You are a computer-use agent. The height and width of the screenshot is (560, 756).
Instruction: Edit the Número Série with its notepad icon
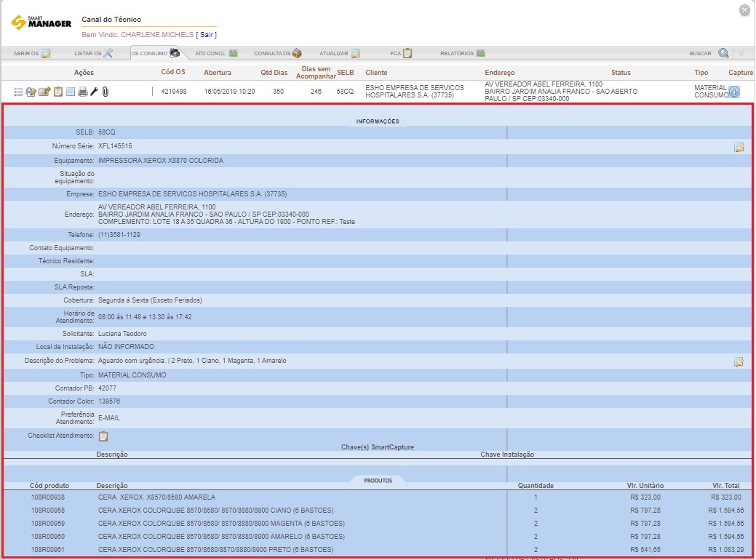pyautogui.click(x=739, y=148)
